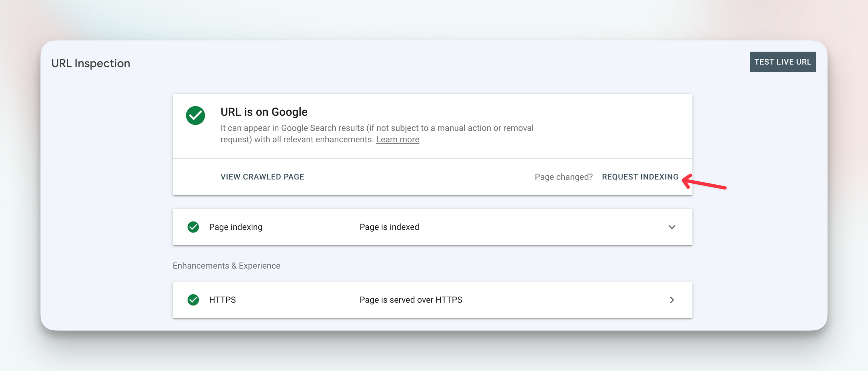Click the Page indexing label
The image size is (868, 371).
click(x=235, y=227)
